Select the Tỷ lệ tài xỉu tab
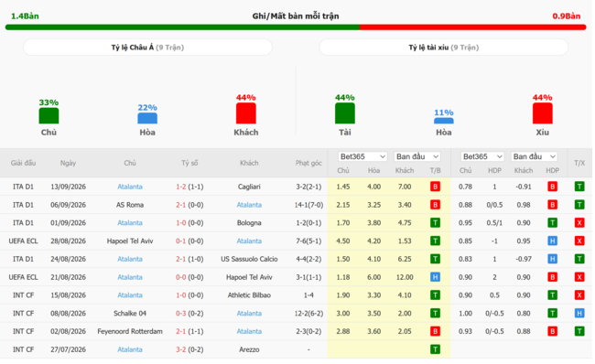The image size is (595, 364). [444, 48]
